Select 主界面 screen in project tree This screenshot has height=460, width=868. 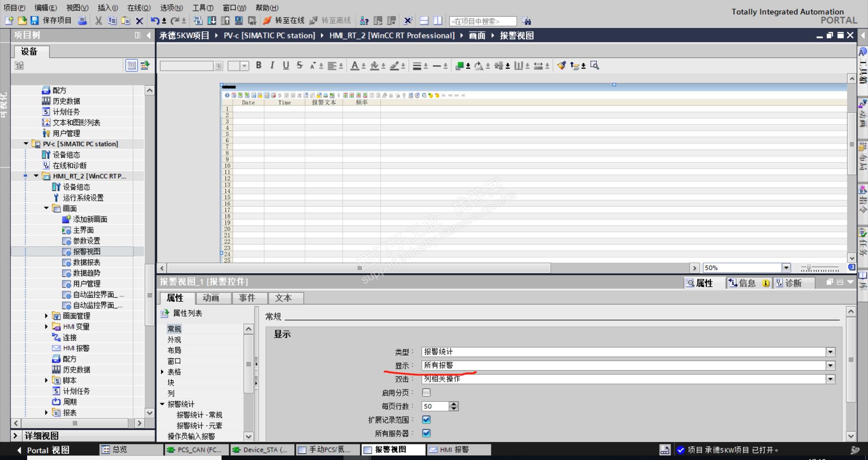tap(83, 230)
